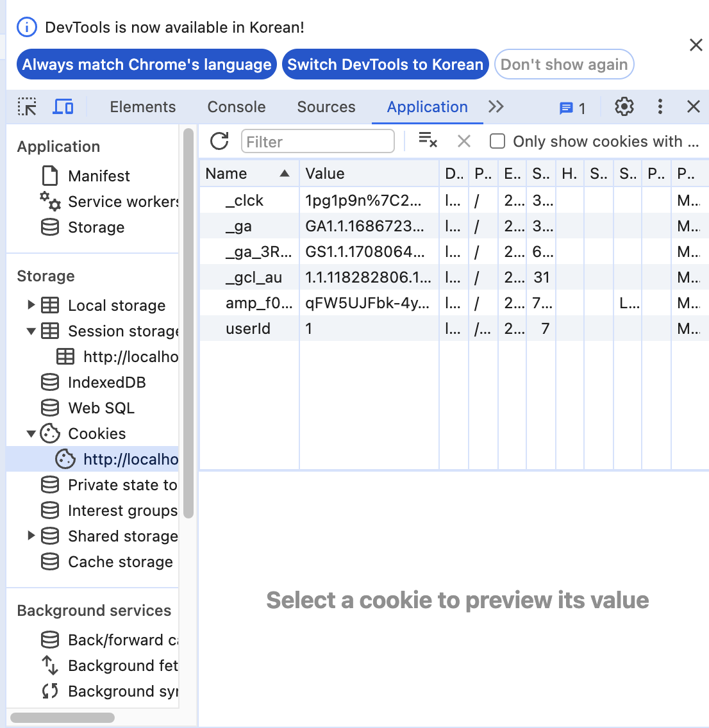709x728 pixels.
Task: Click value GA1.1.1686723... cell
Action: 369,226
